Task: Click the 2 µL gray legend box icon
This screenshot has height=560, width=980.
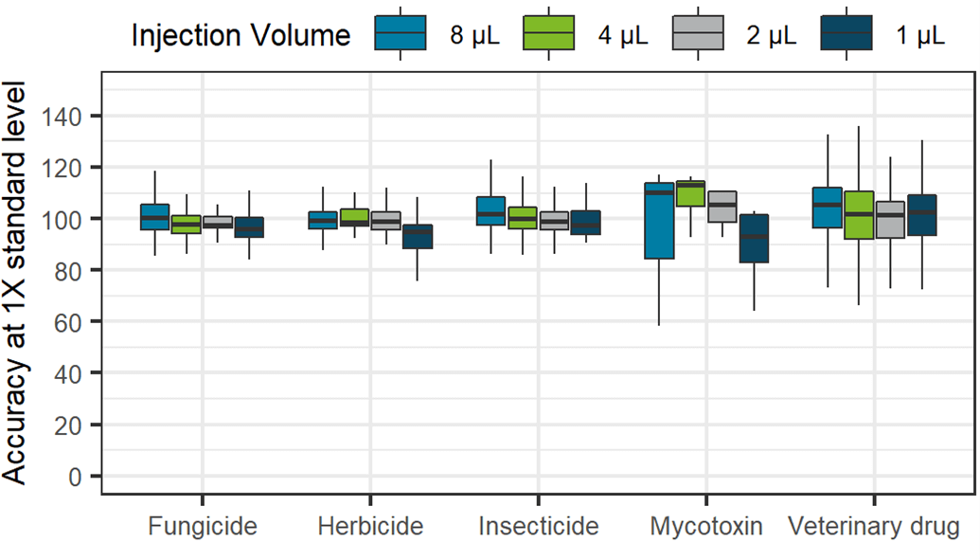Action: (698, 32)
